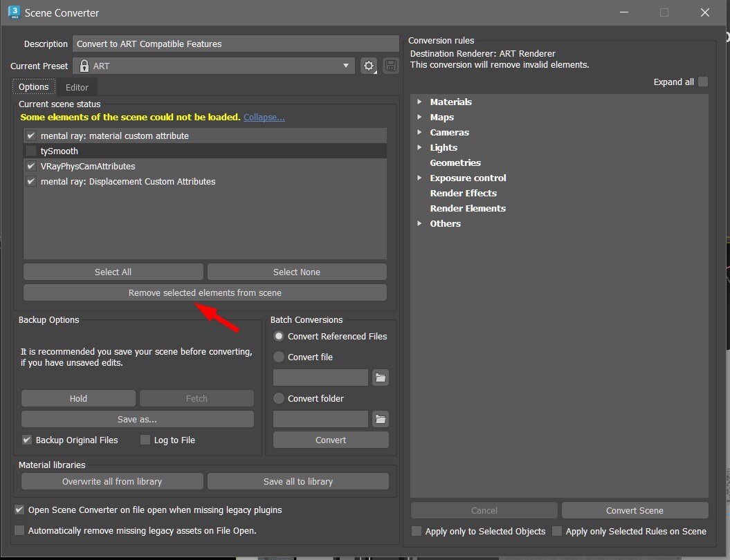The height and width of the screenshot is (560, 730).
Task: Click the lock icon in Current Preset box
Action: point(84,66)
